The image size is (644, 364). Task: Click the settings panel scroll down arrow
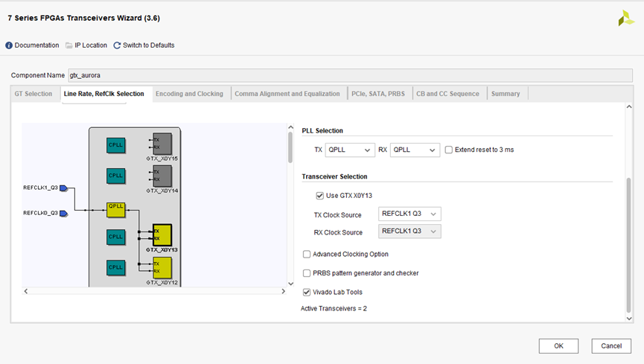point(629,319)
